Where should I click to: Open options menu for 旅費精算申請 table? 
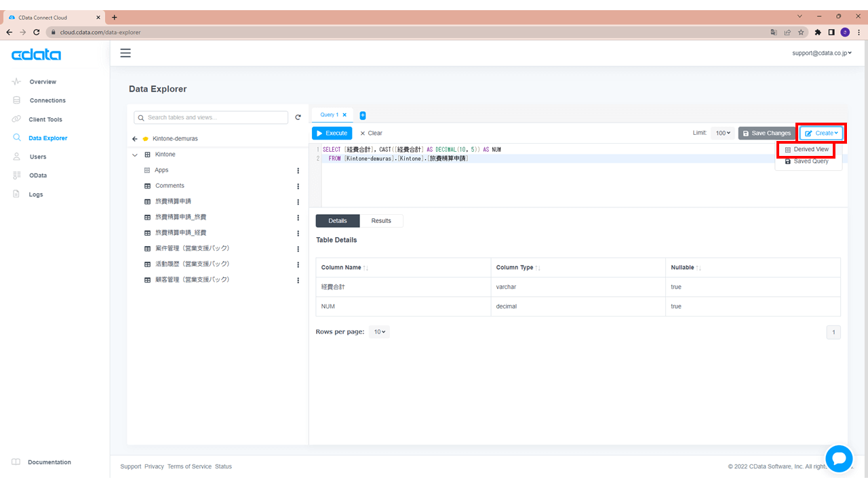pyautogui.click(x=298, y=202)
